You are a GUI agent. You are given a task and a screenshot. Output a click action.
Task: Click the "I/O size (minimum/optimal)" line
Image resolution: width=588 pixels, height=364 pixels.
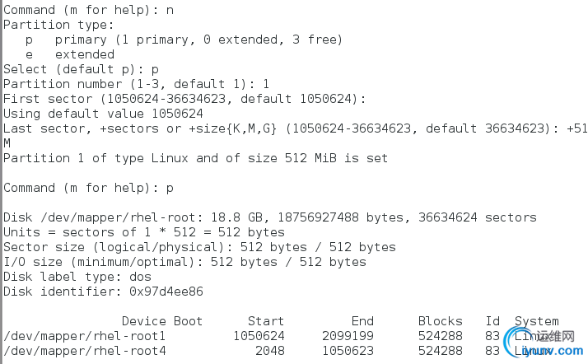tap(183, 262)
